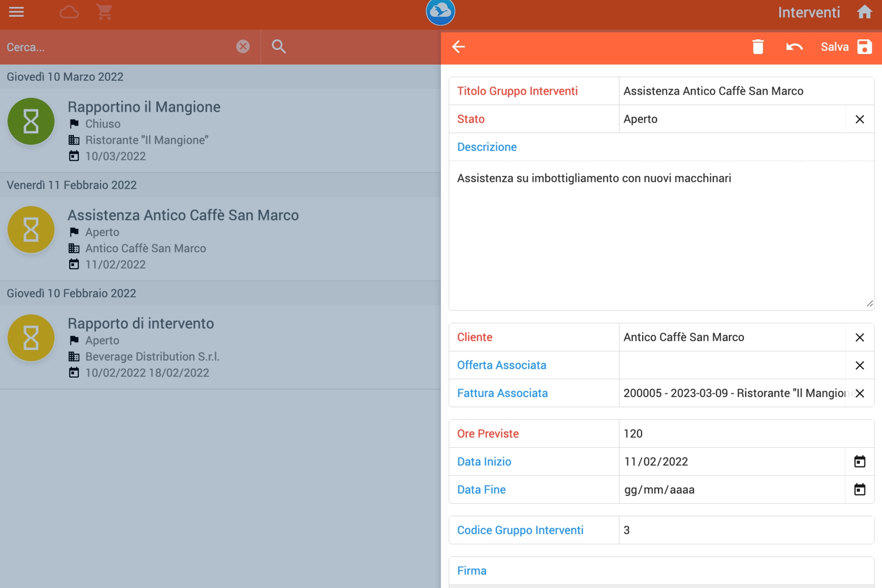Click the Giovedì 10 Febbraio 2022 header
This screenshot has height=588, width=882.
pyautogui.click(x=220, y=294)
